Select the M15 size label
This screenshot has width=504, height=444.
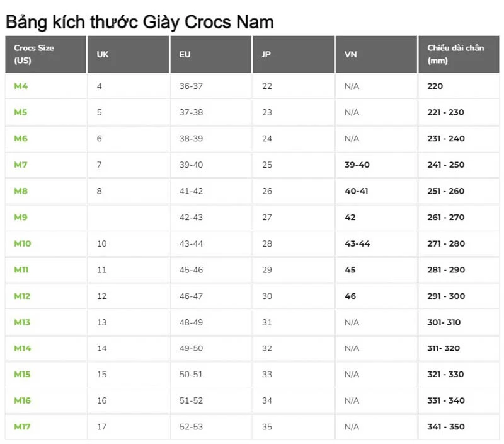[22, 374]
